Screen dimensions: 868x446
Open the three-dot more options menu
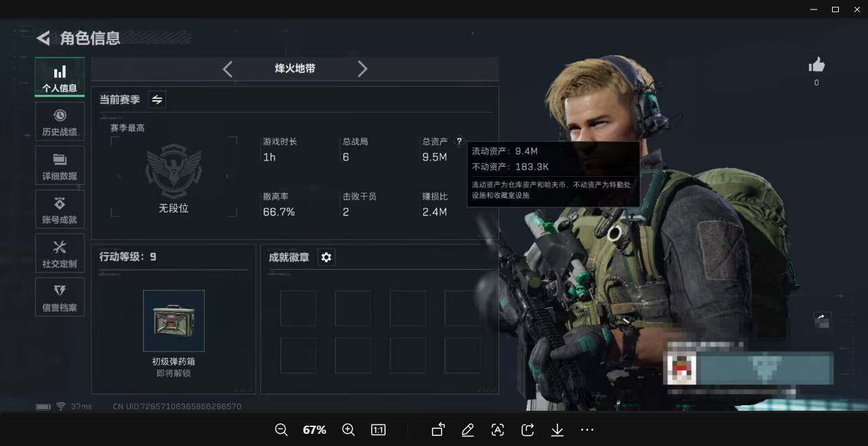pyautogui.click(x=587, y=430)
